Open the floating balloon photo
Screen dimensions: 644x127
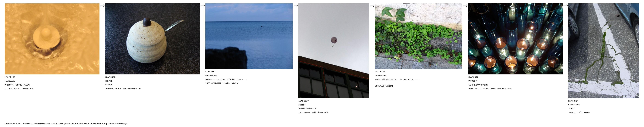(334, 51)
